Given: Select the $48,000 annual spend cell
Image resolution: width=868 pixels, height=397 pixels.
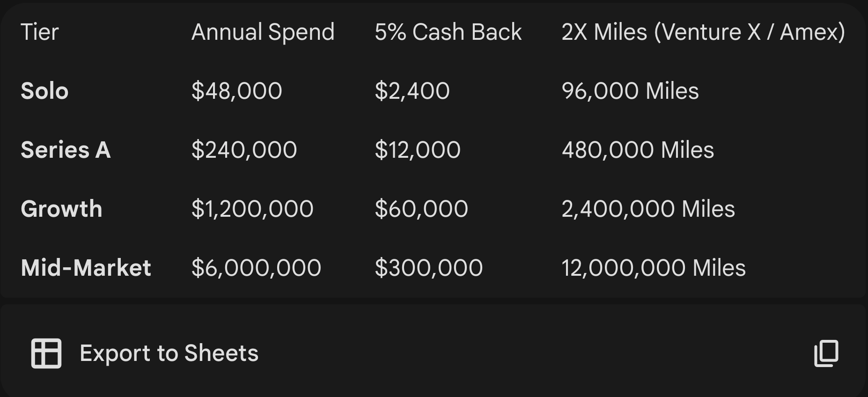Looking at the screenshot, I should (x=236, y=91).
